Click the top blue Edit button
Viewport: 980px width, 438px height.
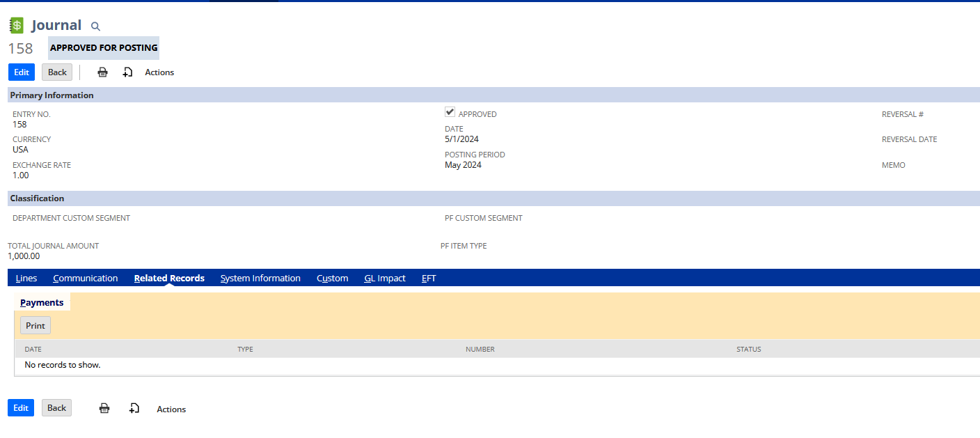22,72
